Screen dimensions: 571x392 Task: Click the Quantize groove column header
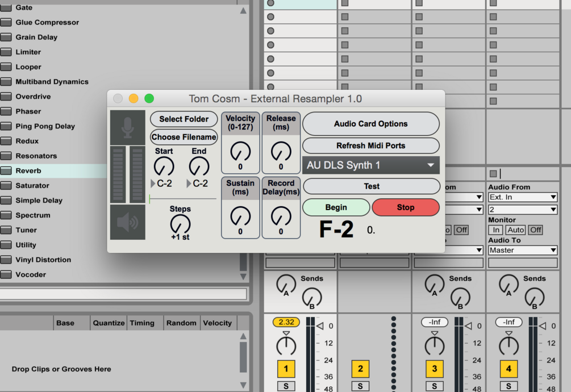109,323
